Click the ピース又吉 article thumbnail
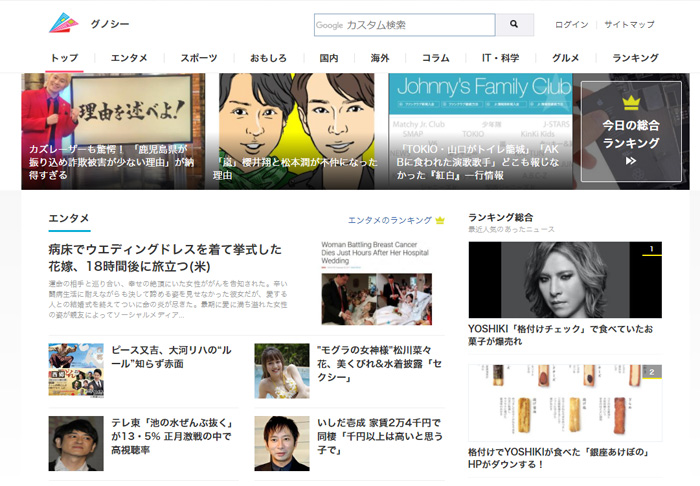This screenshot has width=700, height=486. click(x=76, y=370)
